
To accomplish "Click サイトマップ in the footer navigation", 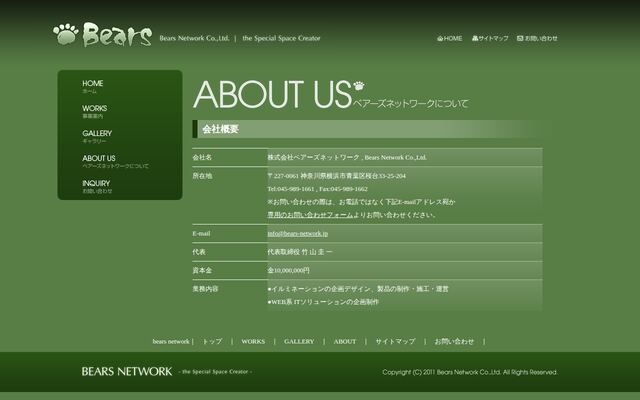I will tap(395, 341).
